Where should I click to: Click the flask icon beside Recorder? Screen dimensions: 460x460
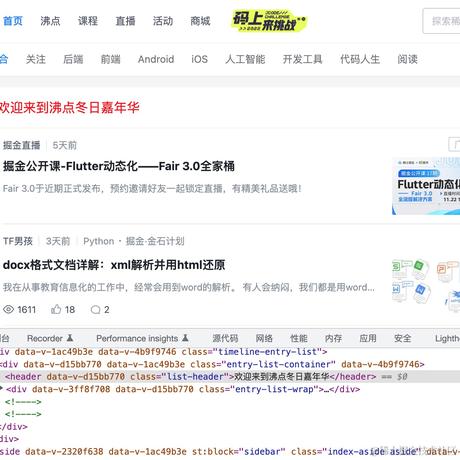(70, 338)
